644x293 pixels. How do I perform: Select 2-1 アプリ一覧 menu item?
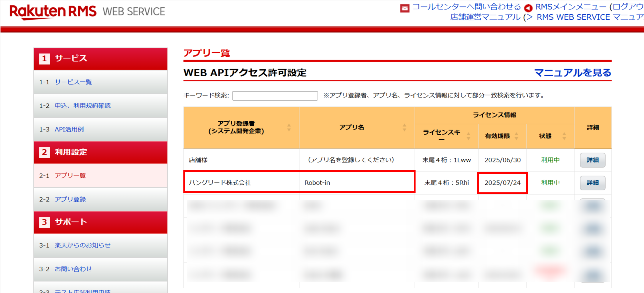pyautogui.click(x=100, y=176)
